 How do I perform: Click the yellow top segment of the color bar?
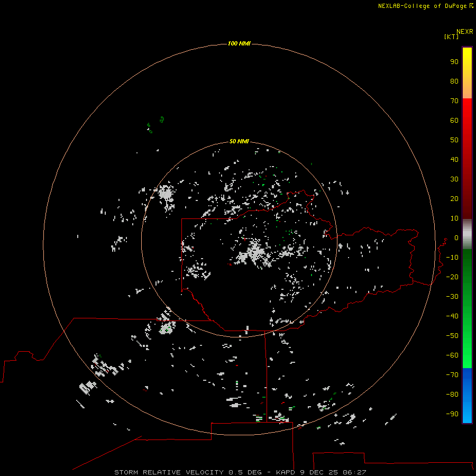[x=467, y=73]
